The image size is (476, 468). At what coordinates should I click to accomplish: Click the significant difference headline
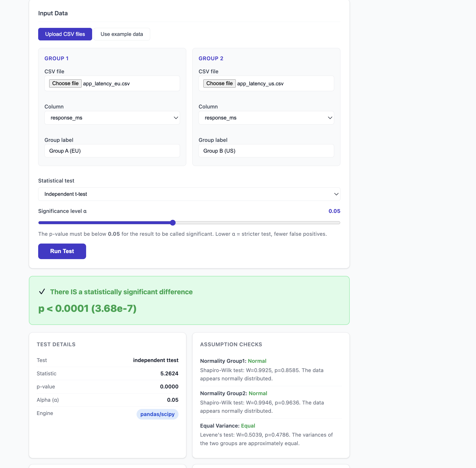(121, 292)
